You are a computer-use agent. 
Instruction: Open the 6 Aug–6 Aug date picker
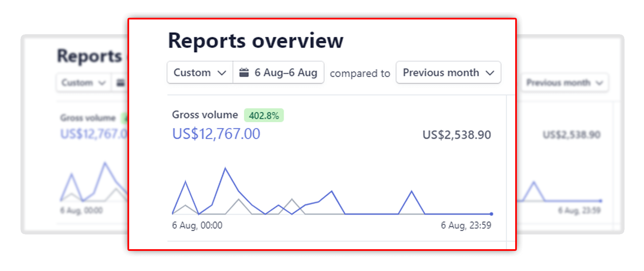278,72
